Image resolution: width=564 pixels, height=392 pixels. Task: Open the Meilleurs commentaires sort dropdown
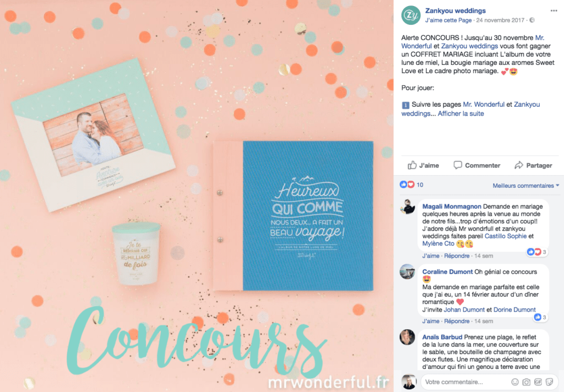525,186
